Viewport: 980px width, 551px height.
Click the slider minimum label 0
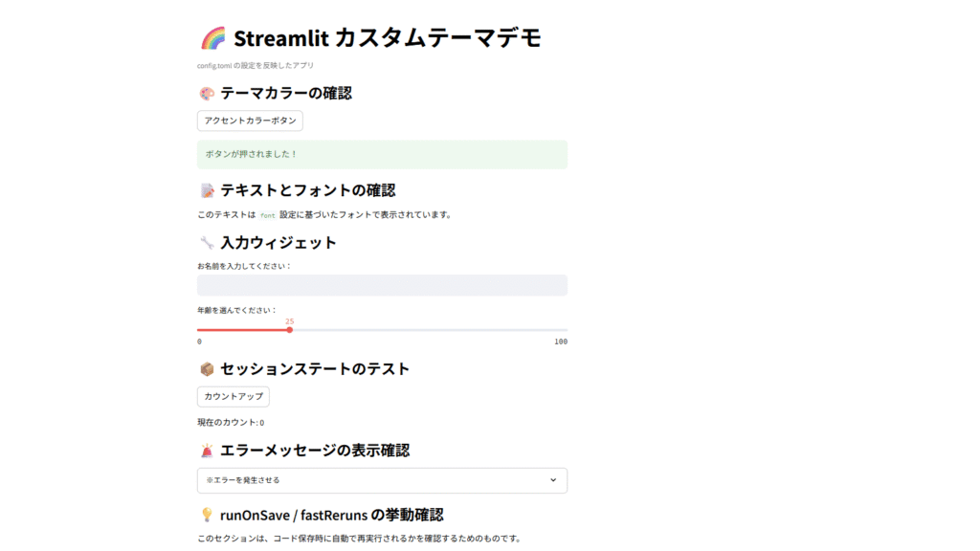click(x=199, y=342)
